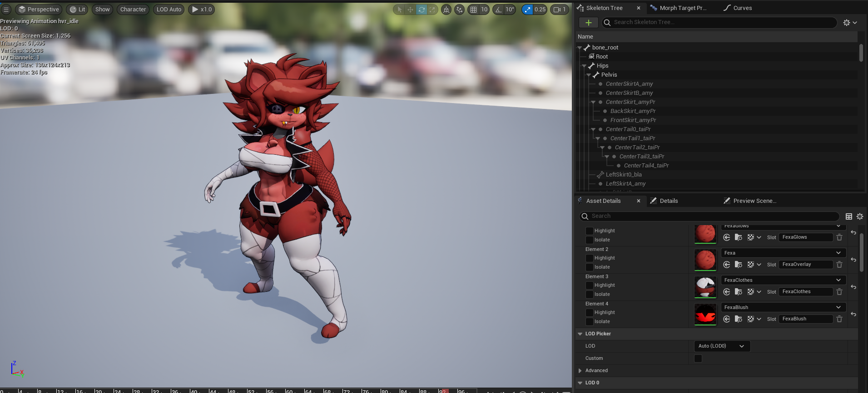This screenshot has height=393, width=868.
Task: Use selected asset for FexaGlows slot
Action: coord(727,237)
